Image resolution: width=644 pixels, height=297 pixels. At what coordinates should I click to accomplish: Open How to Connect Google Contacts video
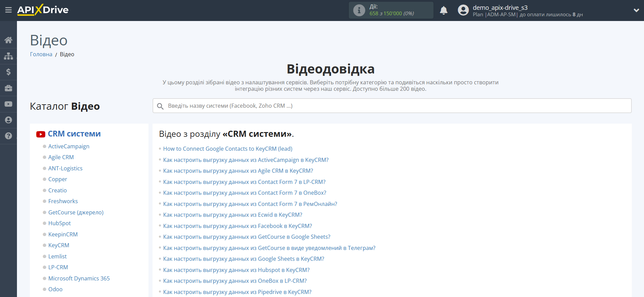pos(228,149)
